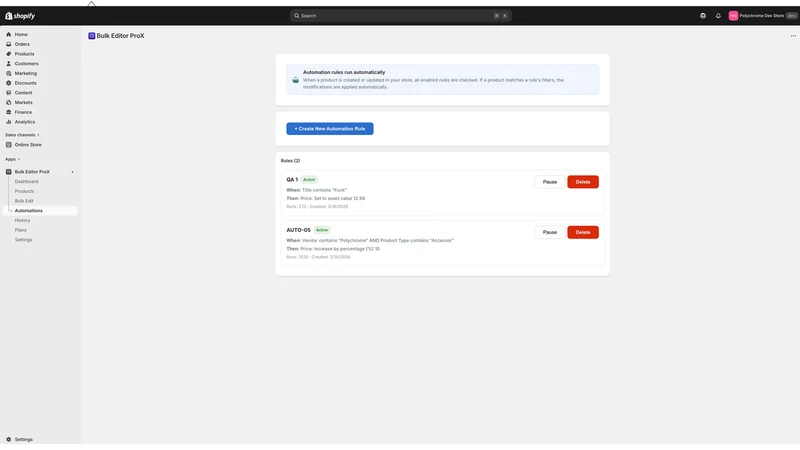Click the Orders link in sidebar

[22, 44]
